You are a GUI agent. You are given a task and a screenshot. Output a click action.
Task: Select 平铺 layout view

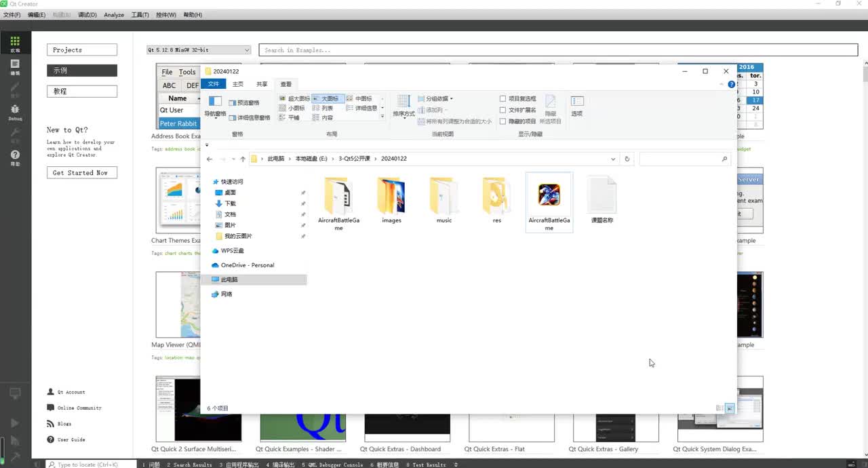(x=289, y=117)
